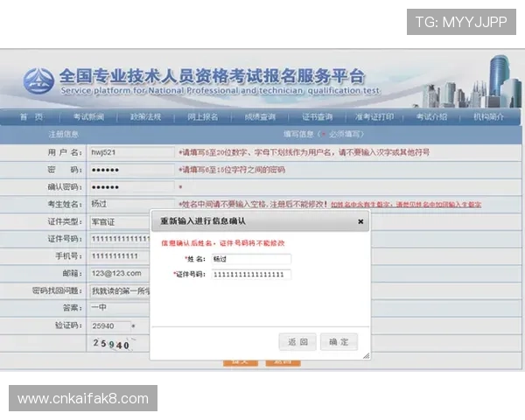Click the 邮箱 field with 123@123.com

[x=120, y=273]
